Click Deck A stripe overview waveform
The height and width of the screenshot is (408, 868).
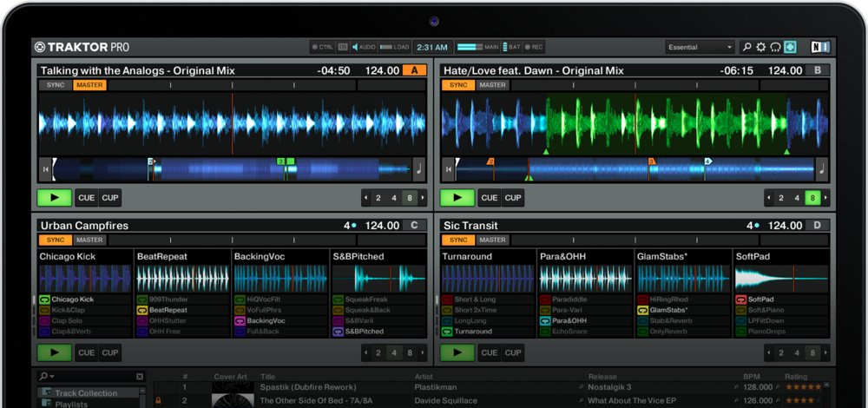point(232,169)
